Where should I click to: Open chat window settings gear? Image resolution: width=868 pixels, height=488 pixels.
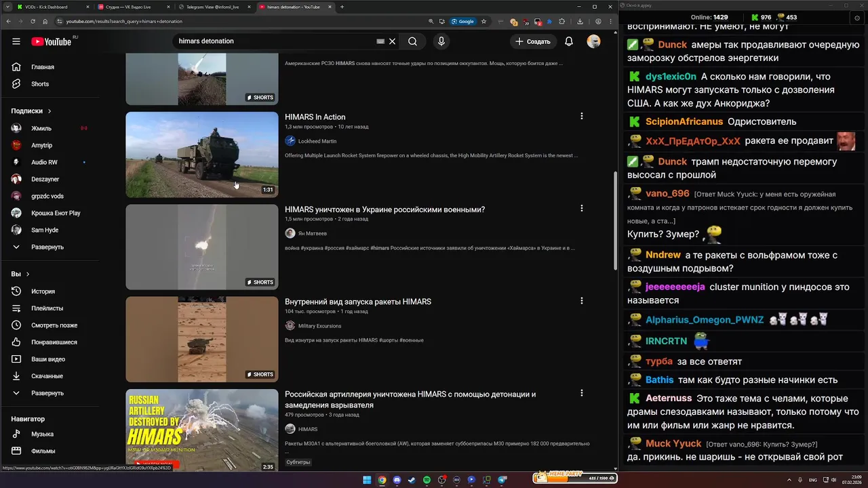(x=856, y=18)
